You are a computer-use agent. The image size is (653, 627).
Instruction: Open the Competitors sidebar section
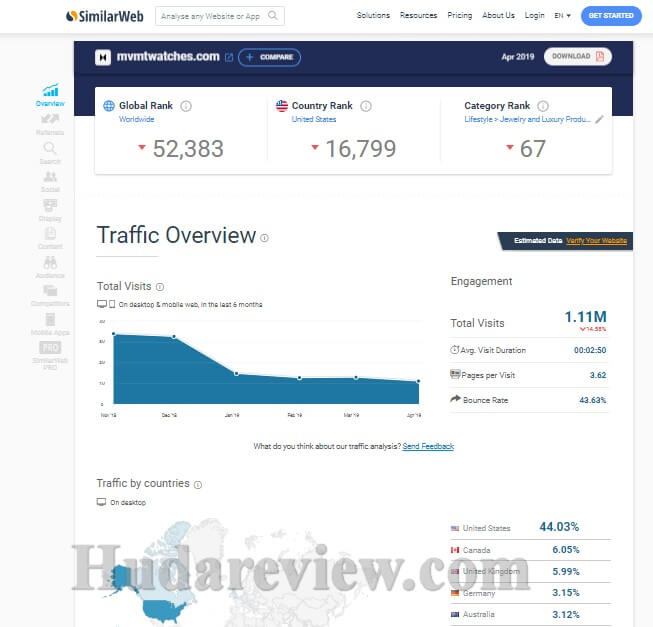(x=50, y=296)
